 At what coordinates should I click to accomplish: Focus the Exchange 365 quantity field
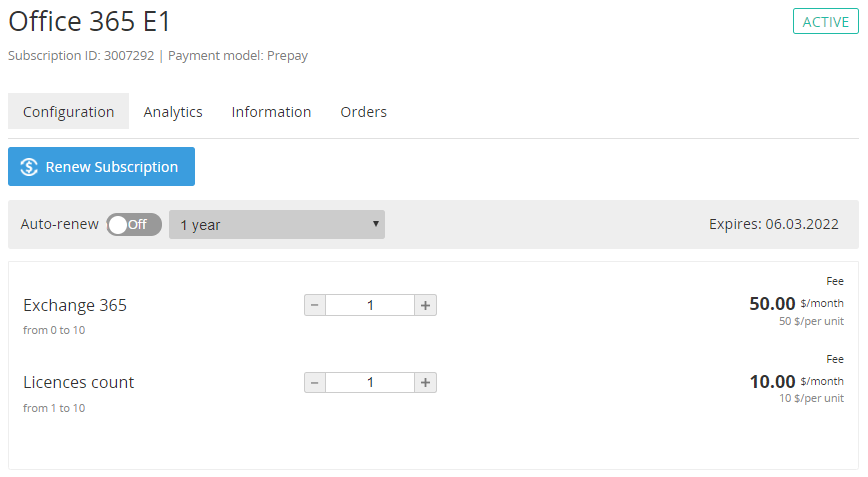tap(370, 305)
